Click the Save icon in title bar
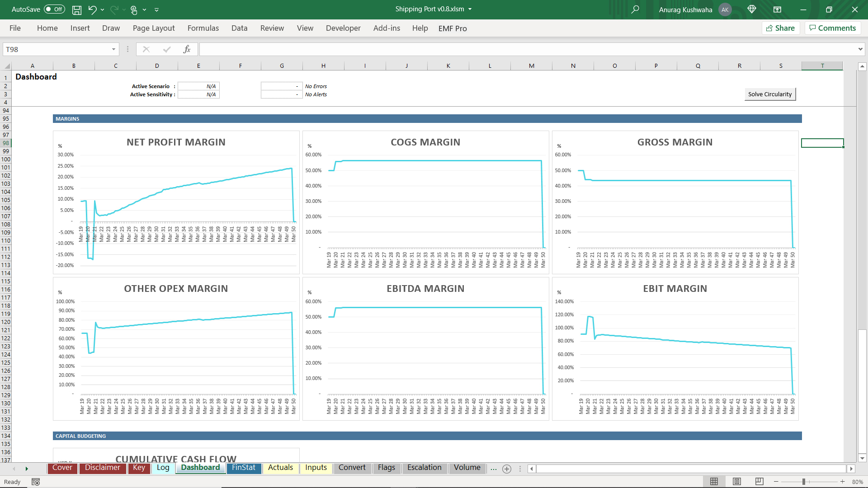This screenshot has width=868, height=488. [x=77, y=9]
